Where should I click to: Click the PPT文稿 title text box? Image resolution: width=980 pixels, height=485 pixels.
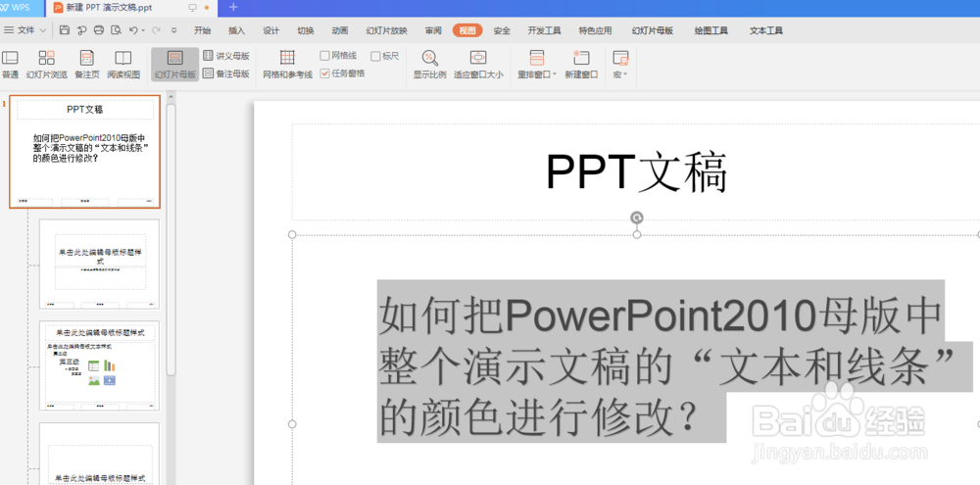click(636, 171)
